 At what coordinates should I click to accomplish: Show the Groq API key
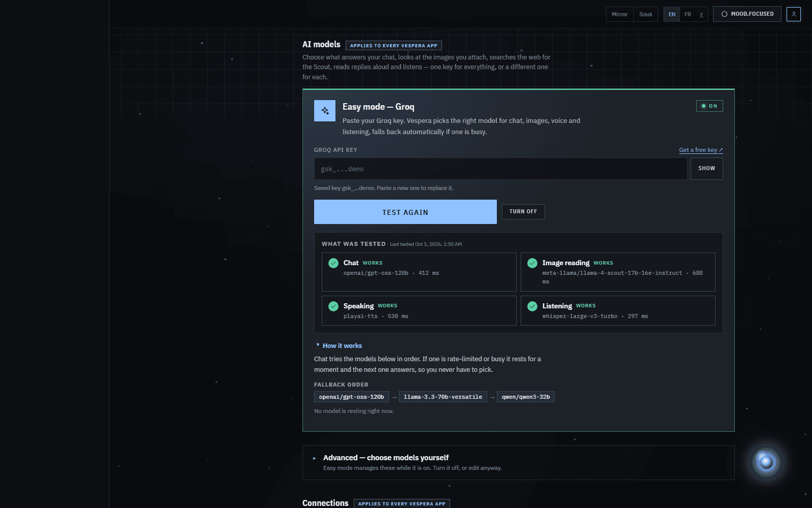coord(706,169)
